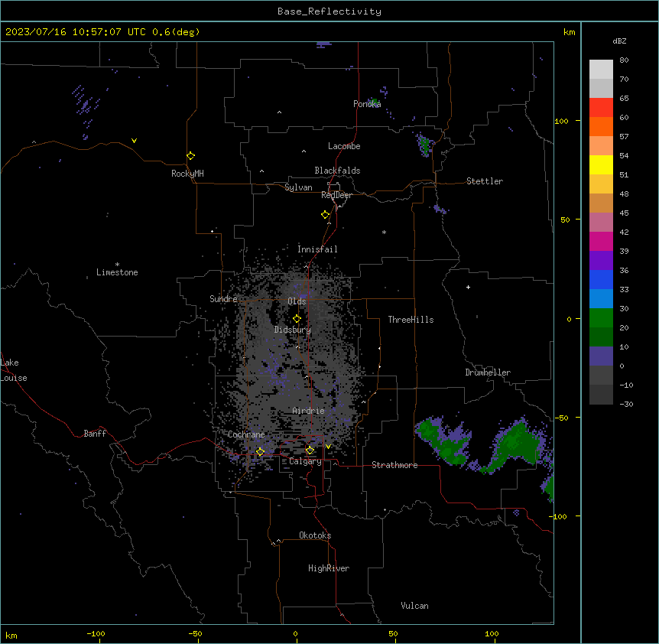This screenshot has width=659, height=644.
Task: Select the Okotoks city label
Action: [315, 535]
